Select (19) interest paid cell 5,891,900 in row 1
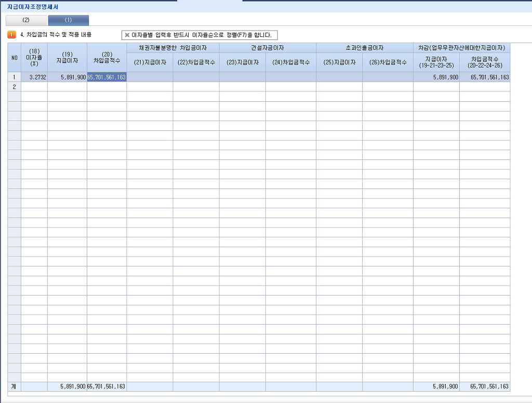The image size is (532, 403). (67, 77)
